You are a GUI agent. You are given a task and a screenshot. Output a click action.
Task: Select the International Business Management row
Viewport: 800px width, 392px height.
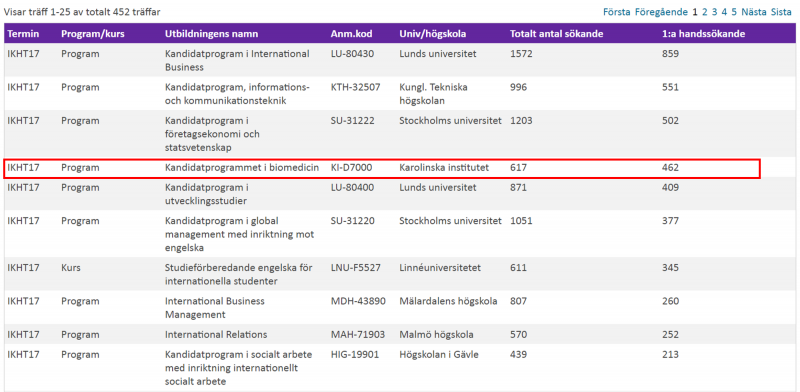click(x=399, y=308)
